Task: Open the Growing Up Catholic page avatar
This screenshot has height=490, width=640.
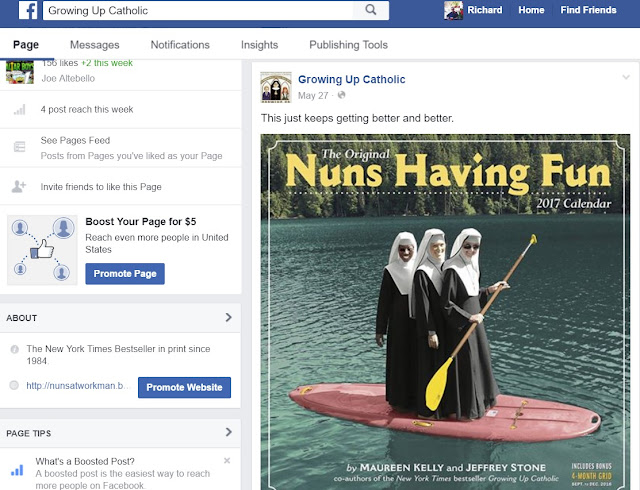Action: click(276, 87)
